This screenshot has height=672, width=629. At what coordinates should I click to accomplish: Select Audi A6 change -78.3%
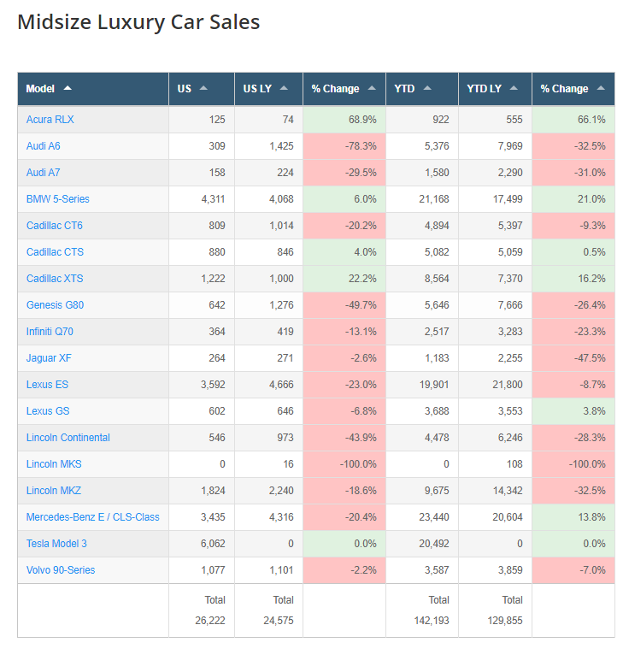[361, 146]
